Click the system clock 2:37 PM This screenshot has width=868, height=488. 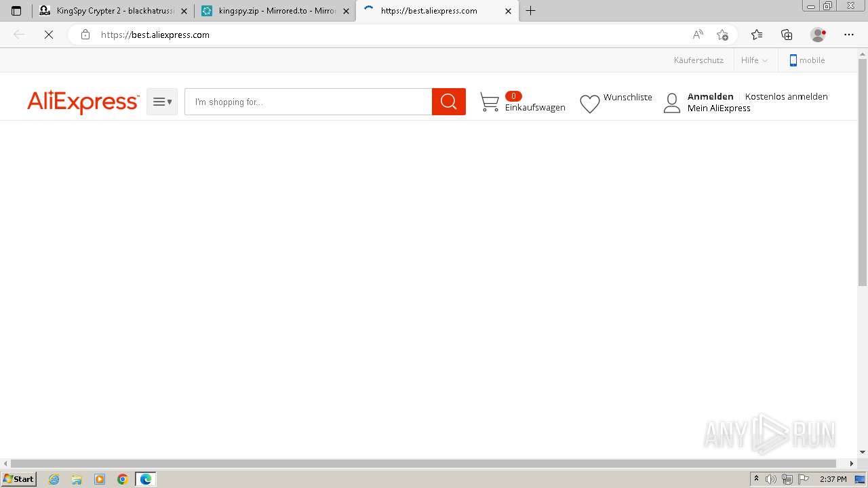pos(833,479)
